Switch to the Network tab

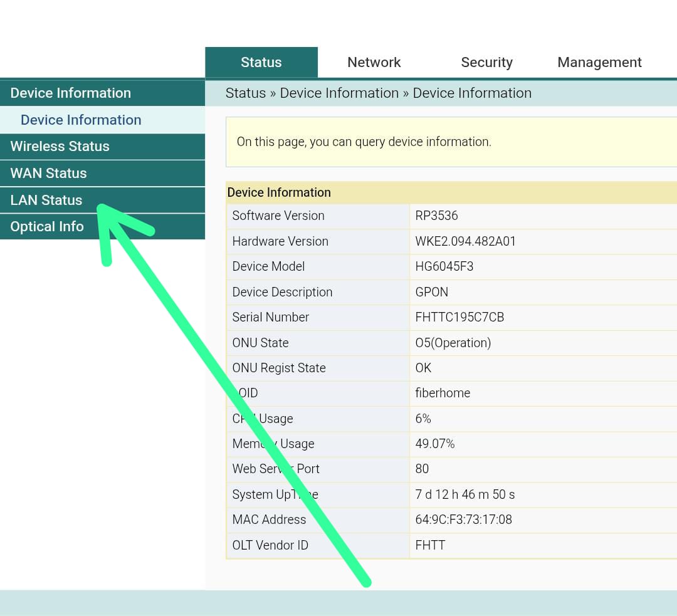pos(374,62)
